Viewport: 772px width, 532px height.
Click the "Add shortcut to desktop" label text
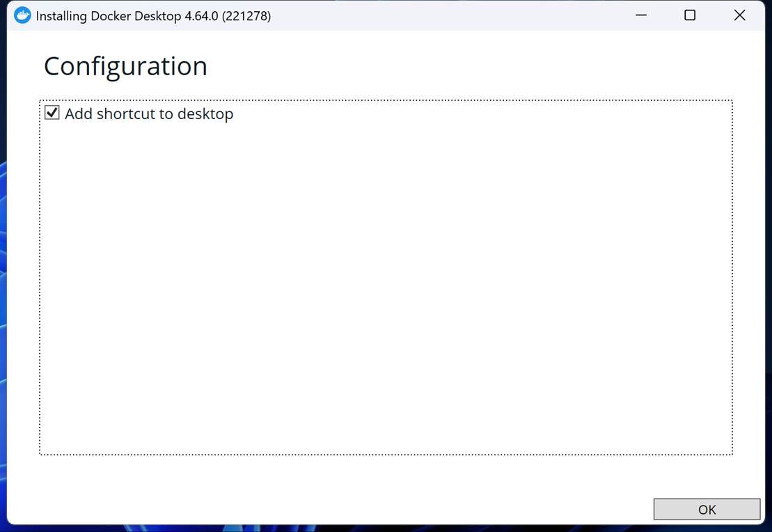point(149,114)
